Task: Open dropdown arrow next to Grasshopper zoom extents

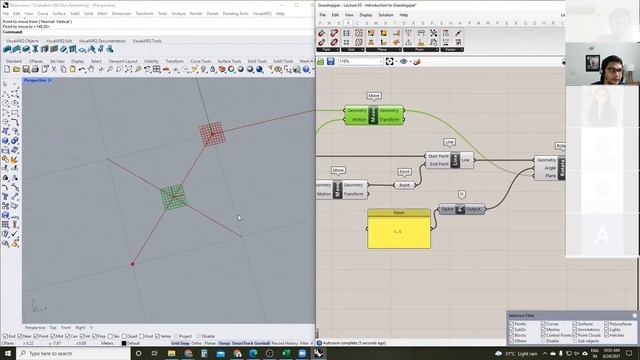Action: (x=396, y=62)
